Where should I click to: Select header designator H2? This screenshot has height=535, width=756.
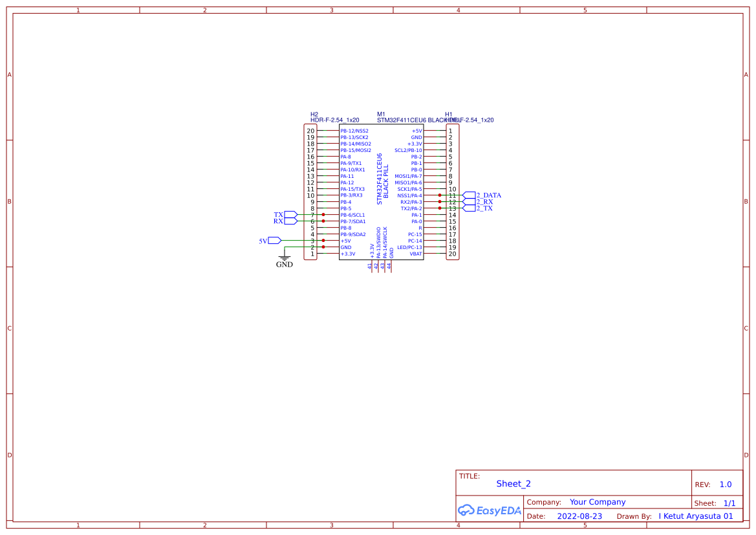tap(314, 115)
